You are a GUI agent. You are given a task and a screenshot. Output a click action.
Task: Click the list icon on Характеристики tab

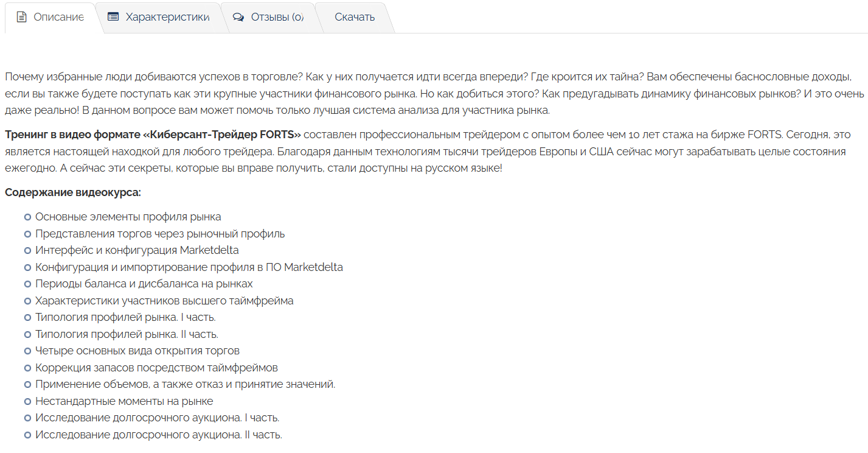coord(113,17)
